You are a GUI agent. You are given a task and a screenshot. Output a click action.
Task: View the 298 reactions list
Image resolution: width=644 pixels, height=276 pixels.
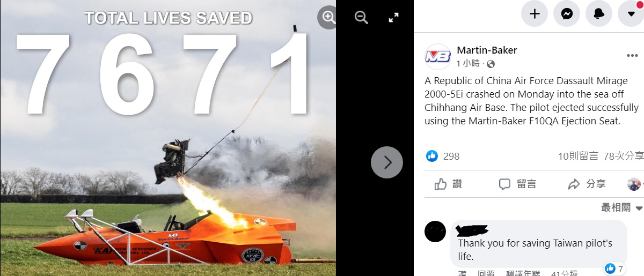pos(443,156)
